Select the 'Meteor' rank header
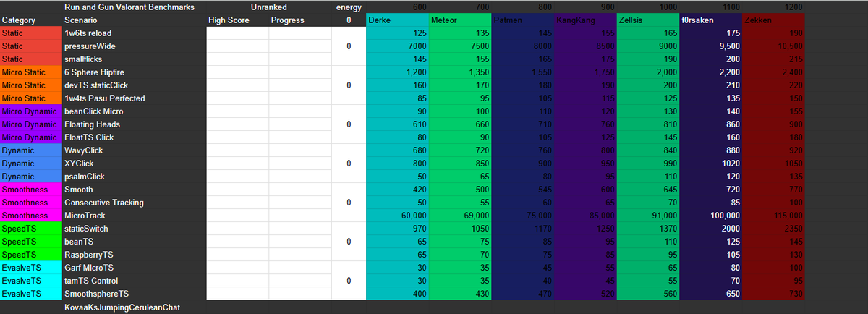The image size is (868, 314). [459, 20]
